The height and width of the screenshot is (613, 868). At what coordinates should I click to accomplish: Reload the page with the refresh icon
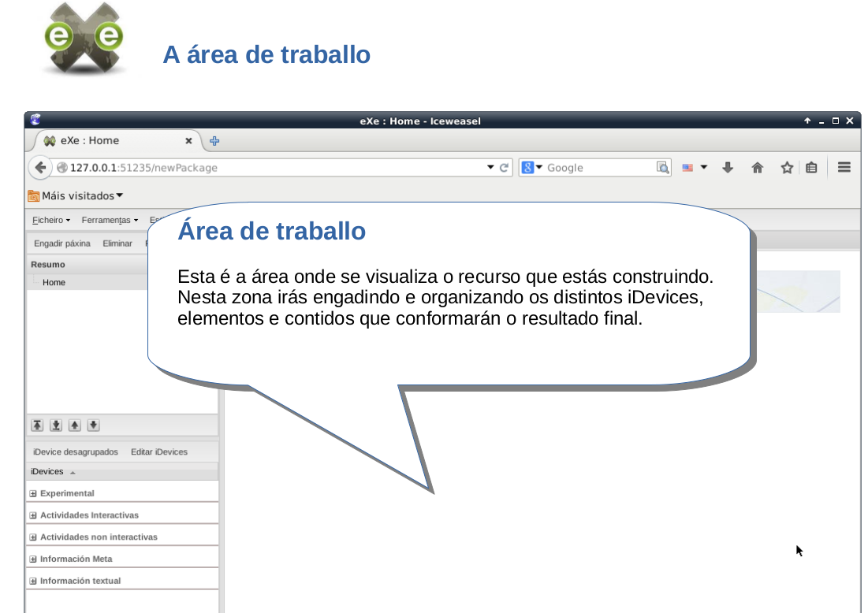pos(505,168)
